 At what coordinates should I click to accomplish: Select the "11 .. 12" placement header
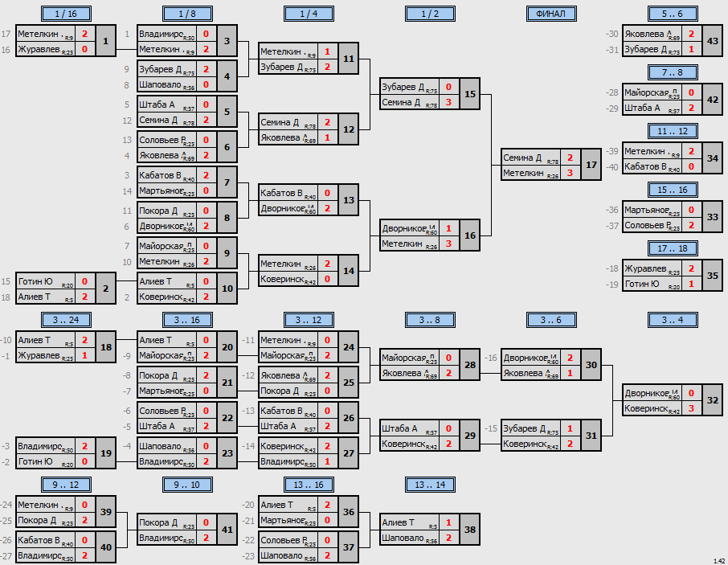tap(673, 131)
